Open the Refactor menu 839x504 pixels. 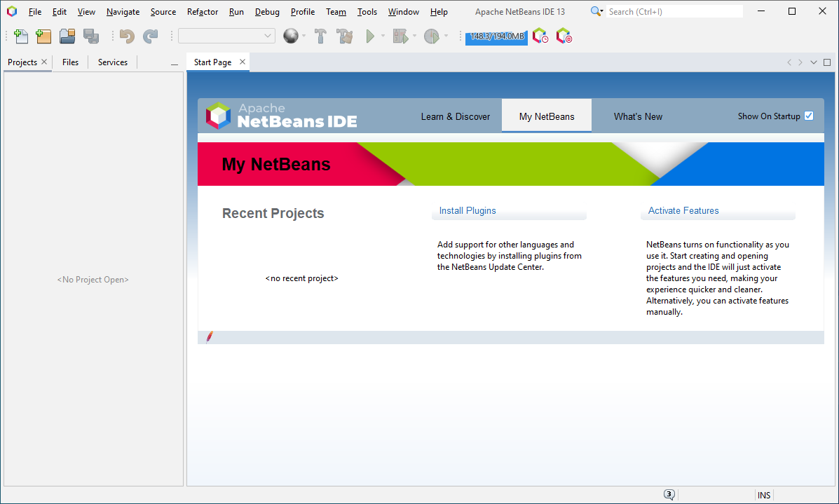(x=203, y=12)
